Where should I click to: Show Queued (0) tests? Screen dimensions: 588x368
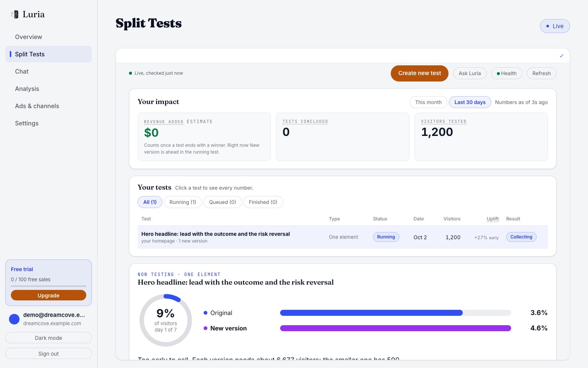click(x=222, y=202)
